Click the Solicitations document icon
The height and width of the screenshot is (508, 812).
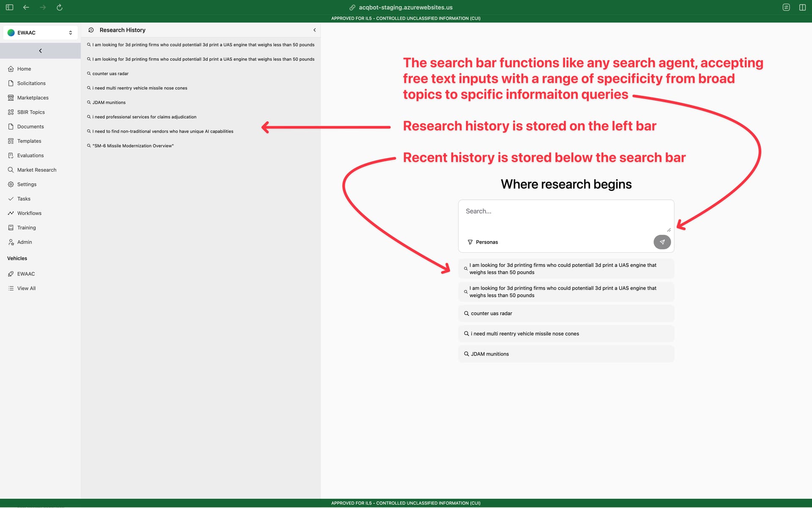11,83
